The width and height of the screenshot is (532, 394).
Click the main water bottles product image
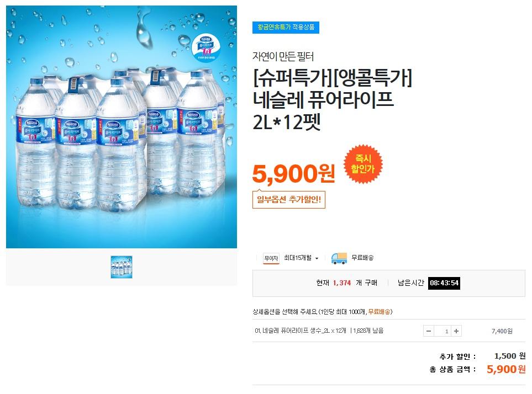(x=122, y=127)
